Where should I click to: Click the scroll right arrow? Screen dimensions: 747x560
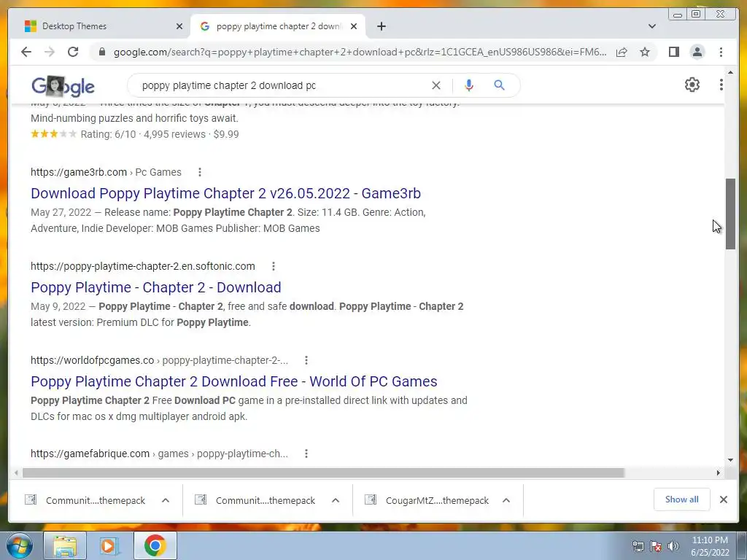[x=719, y=472]
